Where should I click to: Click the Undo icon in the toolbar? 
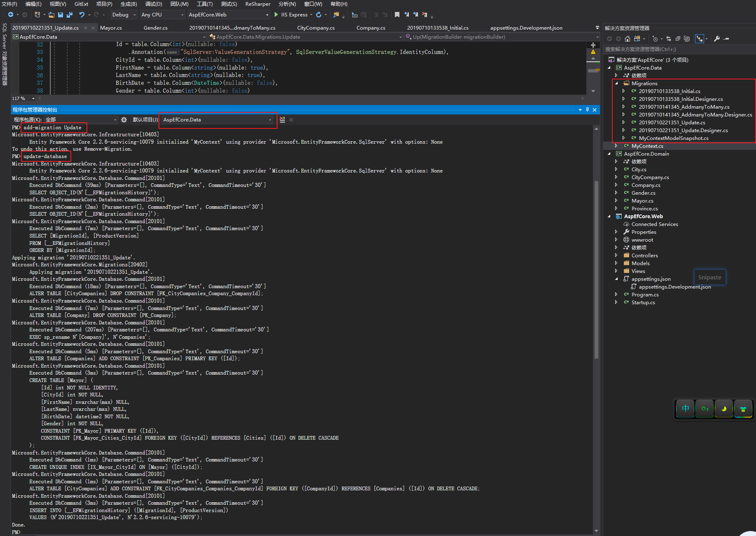click(82, 15)
